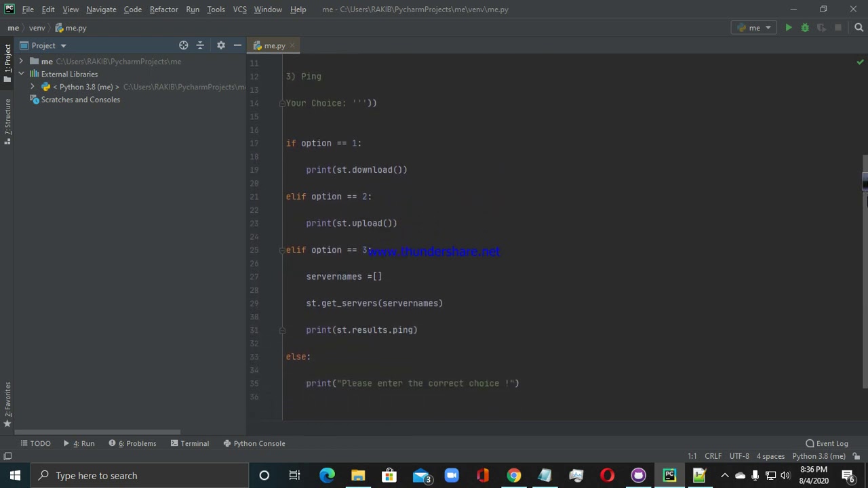Click the 4 spaces indent setting
The image size is (868, 488).
pyautogui.click(x=770, y=456)
